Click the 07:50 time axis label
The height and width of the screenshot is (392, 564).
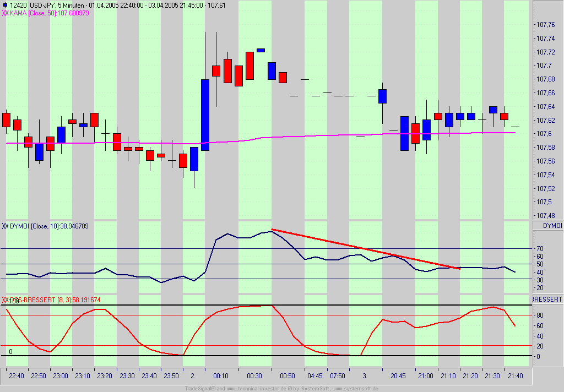(x=338, y=376)
